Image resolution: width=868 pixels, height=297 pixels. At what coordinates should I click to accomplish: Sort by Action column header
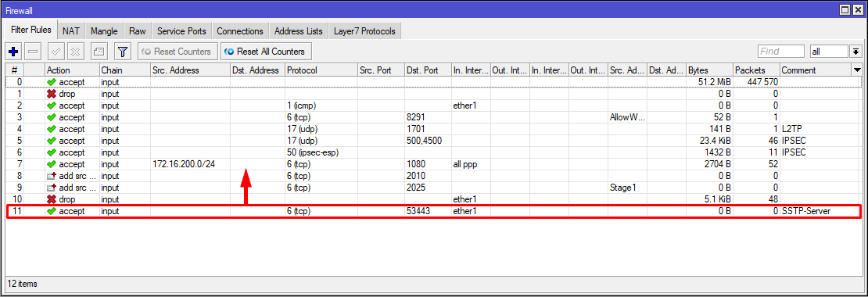pos(72,70)
